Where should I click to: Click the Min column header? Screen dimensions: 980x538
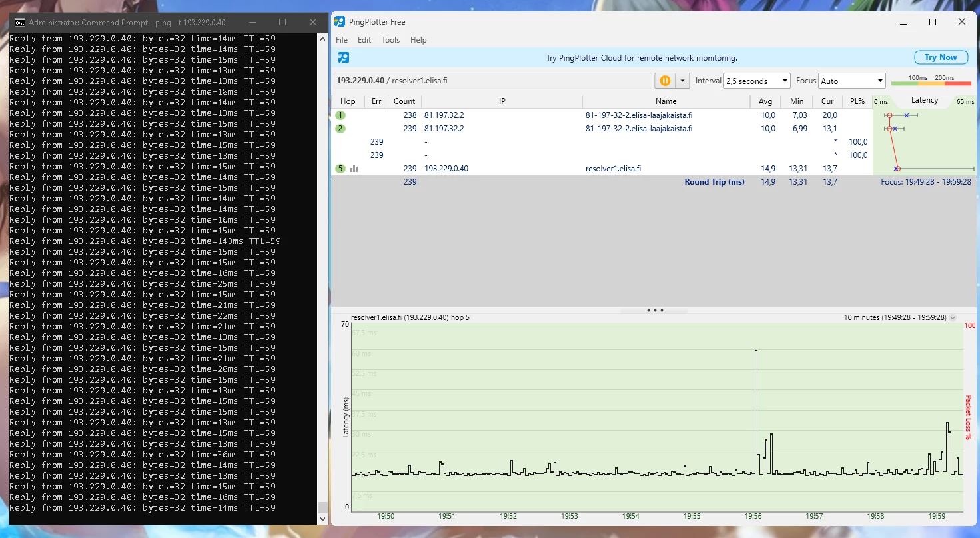797,101
